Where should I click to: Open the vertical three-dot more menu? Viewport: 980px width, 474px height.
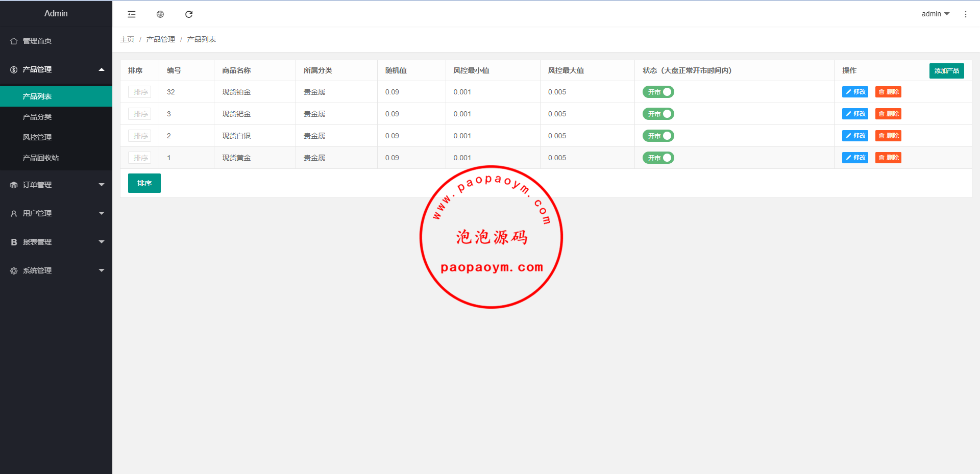click(x=965, y=14)
